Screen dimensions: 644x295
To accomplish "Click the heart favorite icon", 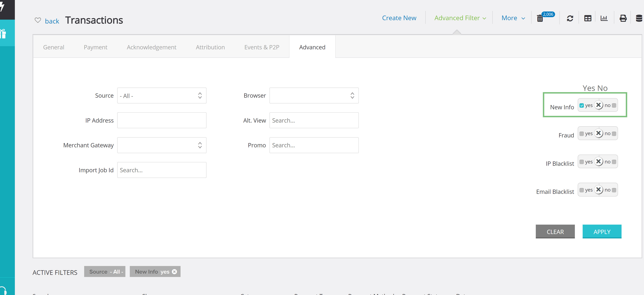I will point(37,20).
